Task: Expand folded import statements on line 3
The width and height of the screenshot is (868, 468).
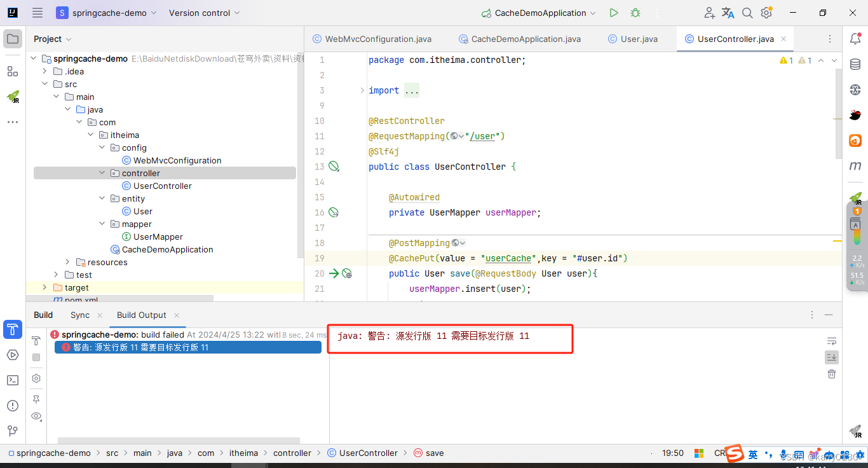Action: (x=362, y=90)
